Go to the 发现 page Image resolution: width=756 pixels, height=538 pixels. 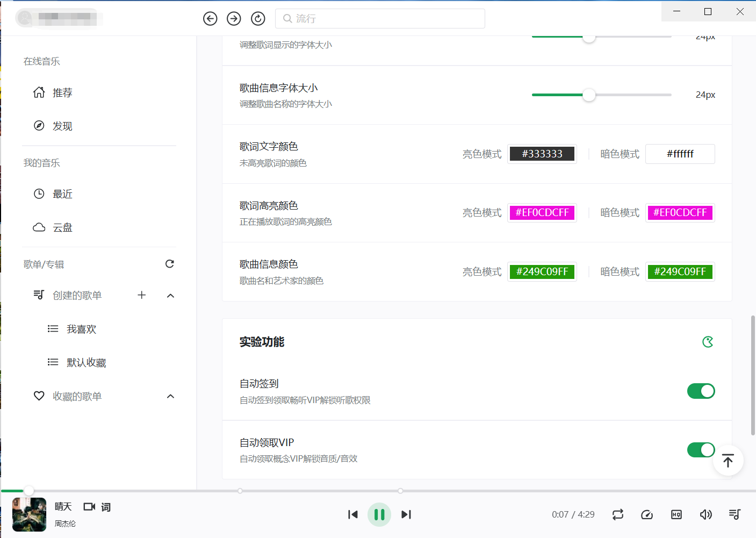tap(62, 126)
